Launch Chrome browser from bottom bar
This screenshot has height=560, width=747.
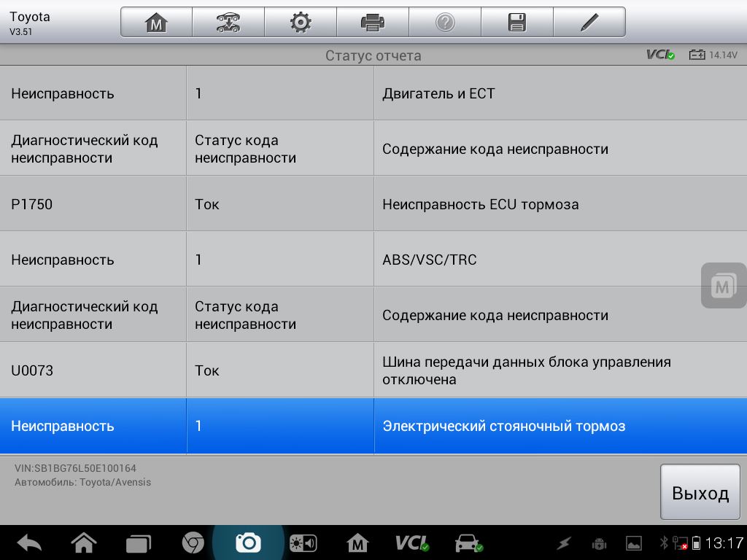tap(193, 542)
